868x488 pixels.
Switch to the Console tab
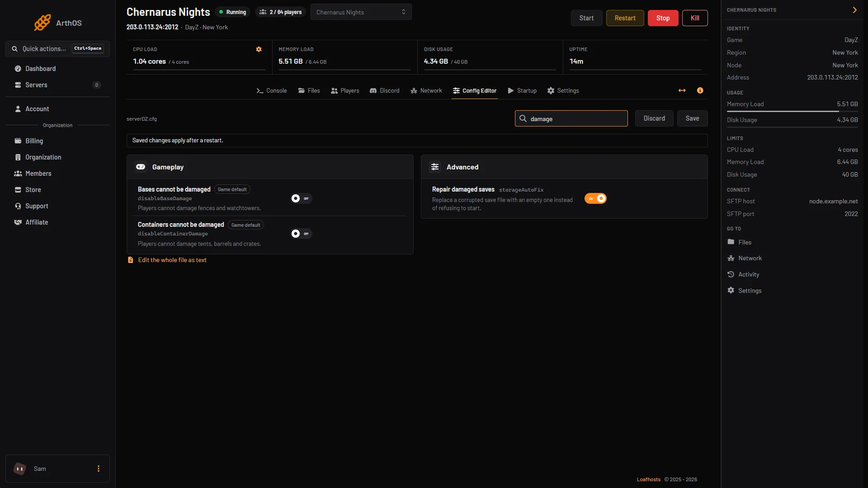272,90
